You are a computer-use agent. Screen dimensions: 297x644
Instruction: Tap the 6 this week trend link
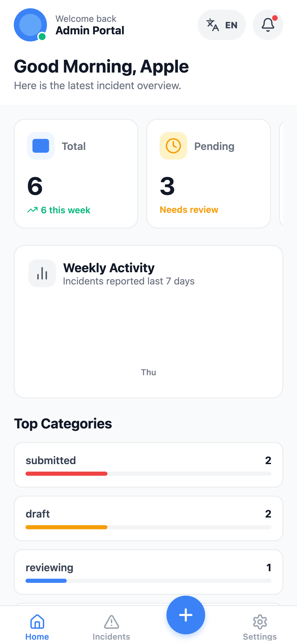(59, 210)
